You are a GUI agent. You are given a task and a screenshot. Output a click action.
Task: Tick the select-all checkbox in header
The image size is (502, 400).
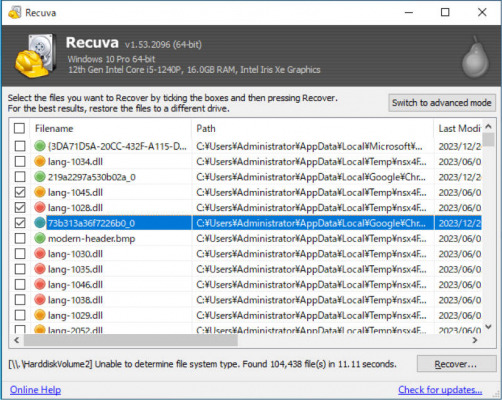19,128
